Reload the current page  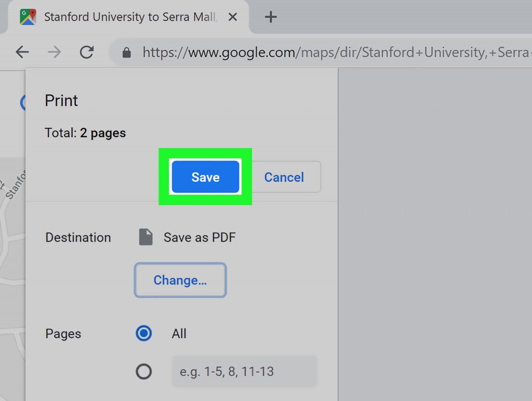87,52
